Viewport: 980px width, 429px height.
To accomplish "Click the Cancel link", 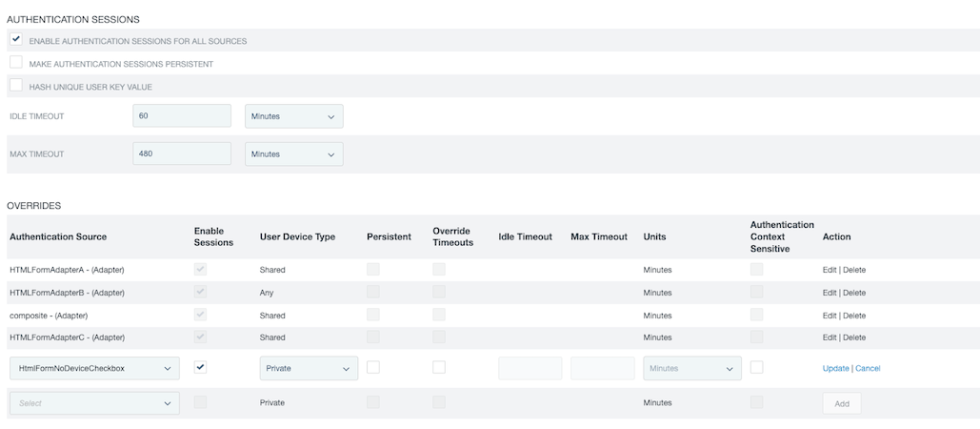I will tap(868, 368).
